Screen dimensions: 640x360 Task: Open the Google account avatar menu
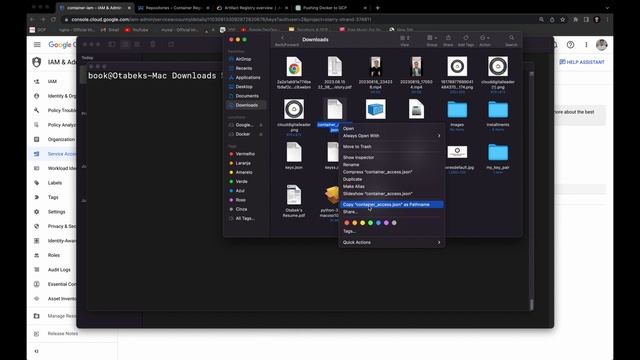pos(601,44)
